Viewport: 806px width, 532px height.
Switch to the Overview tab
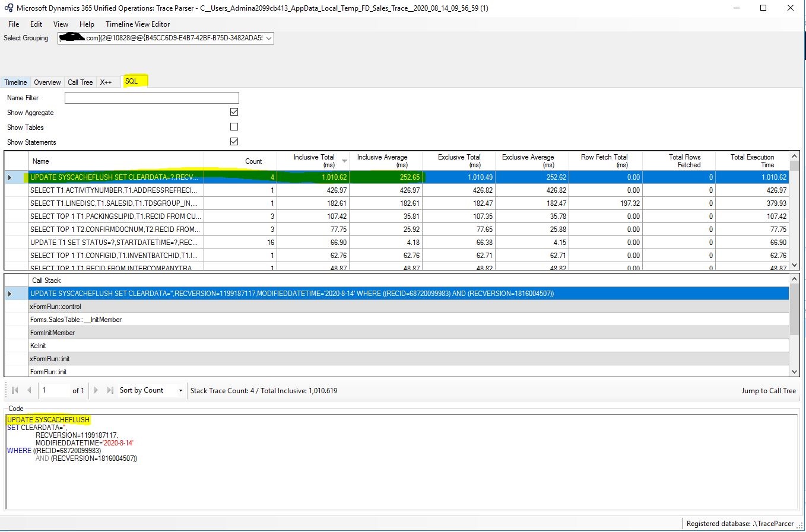pyautogui.click(x=47, y=82)
